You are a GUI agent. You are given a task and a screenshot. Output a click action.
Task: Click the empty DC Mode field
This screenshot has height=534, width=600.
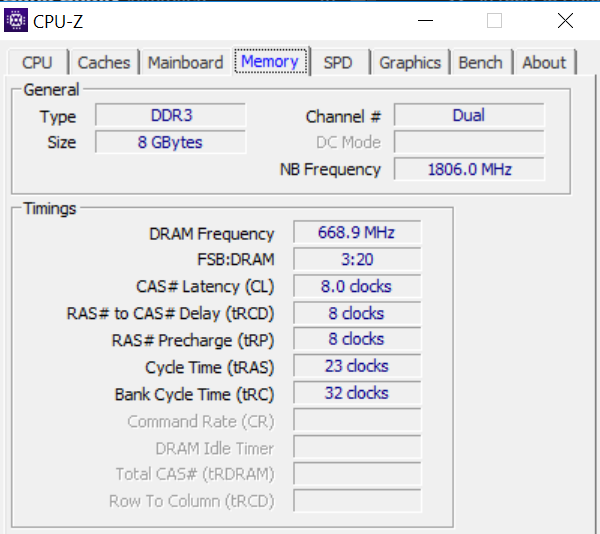[469, 142]
